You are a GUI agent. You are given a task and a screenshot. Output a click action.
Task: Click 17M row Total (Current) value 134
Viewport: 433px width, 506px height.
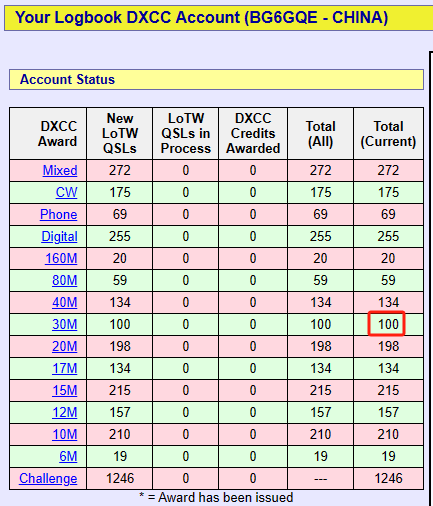tap(388, 368)
